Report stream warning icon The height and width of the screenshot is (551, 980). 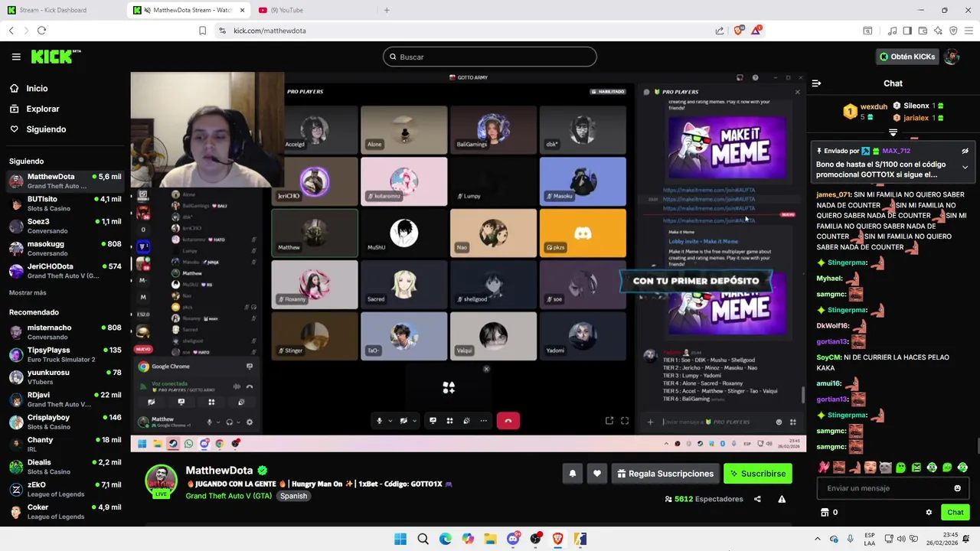(x=782, y=499)
